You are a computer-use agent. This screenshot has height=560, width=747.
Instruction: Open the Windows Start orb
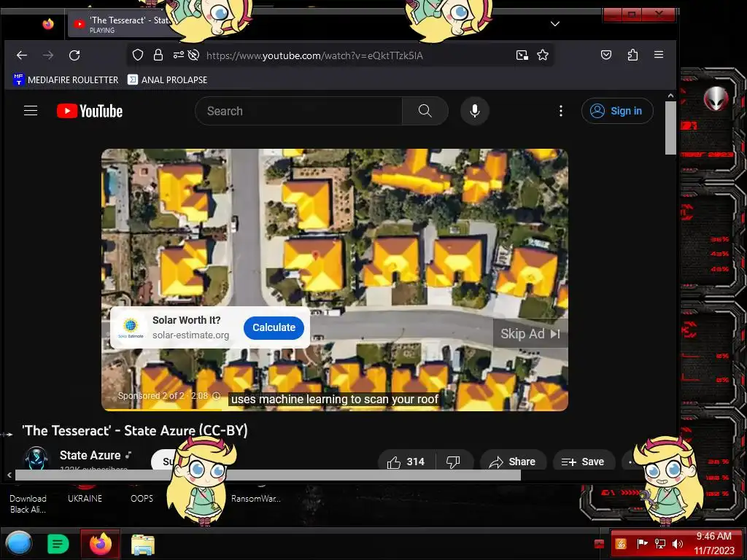(x=18, y=543)
